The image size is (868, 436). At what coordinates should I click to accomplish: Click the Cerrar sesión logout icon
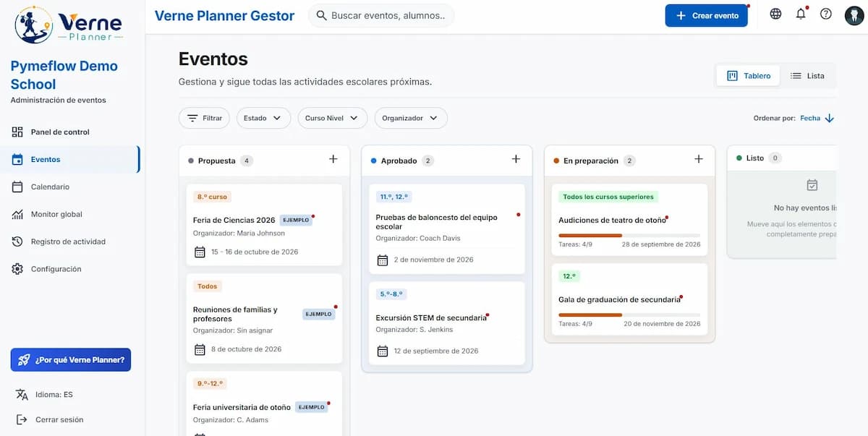(x=22, y=419)
